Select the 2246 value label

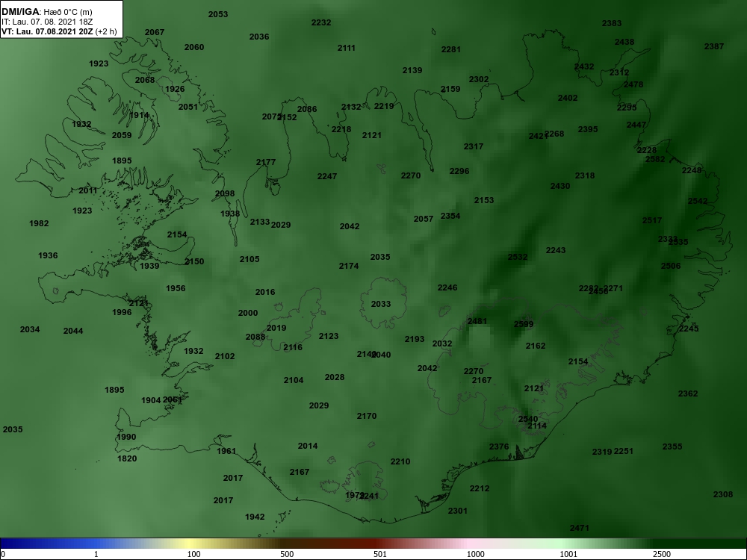(447, 287)
